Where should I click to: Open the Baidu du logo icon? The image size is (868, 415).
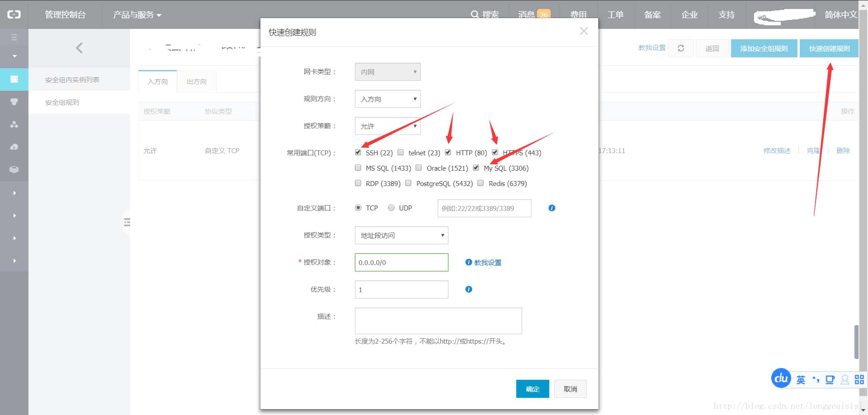point(781,378)
